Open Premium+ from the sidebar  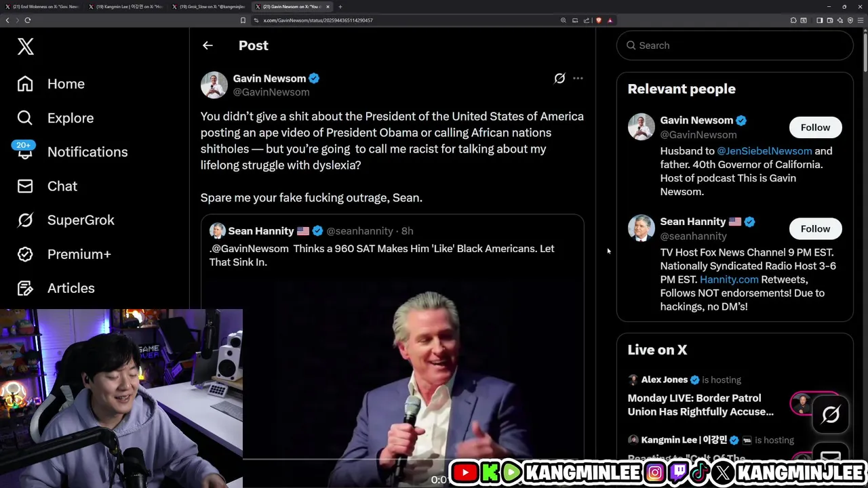79,254
